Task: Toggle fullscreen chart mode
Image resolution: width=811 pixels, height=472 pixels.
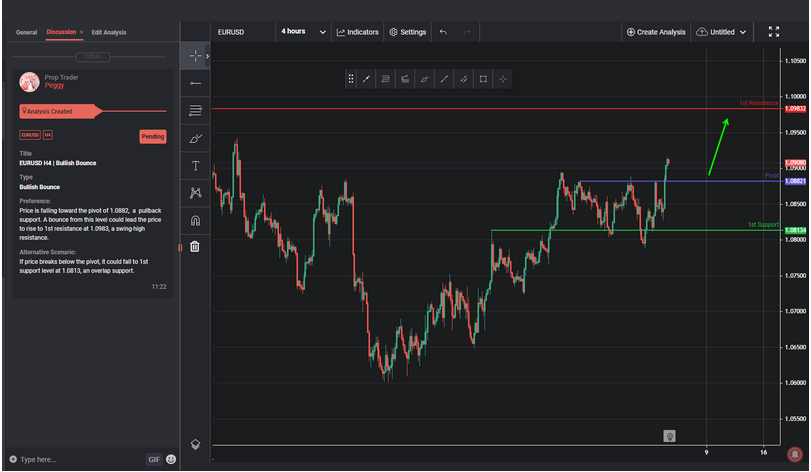Action: pos(774,32)
